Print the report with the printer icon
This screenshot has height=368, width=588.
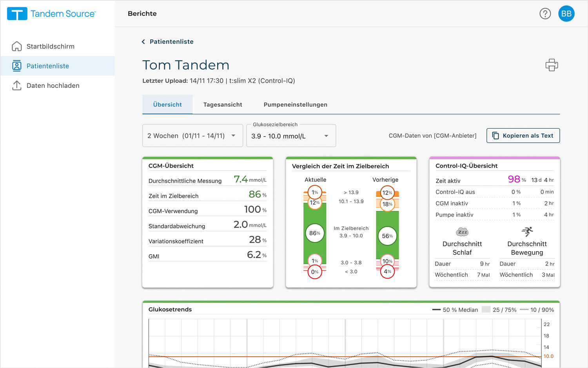[x=552, y=65]
